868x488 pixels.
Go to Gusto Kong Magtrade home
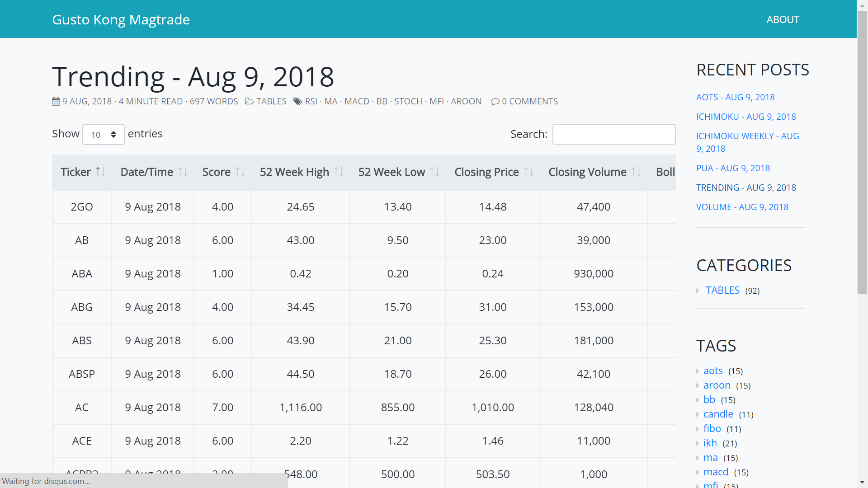(x=121, y=19)
